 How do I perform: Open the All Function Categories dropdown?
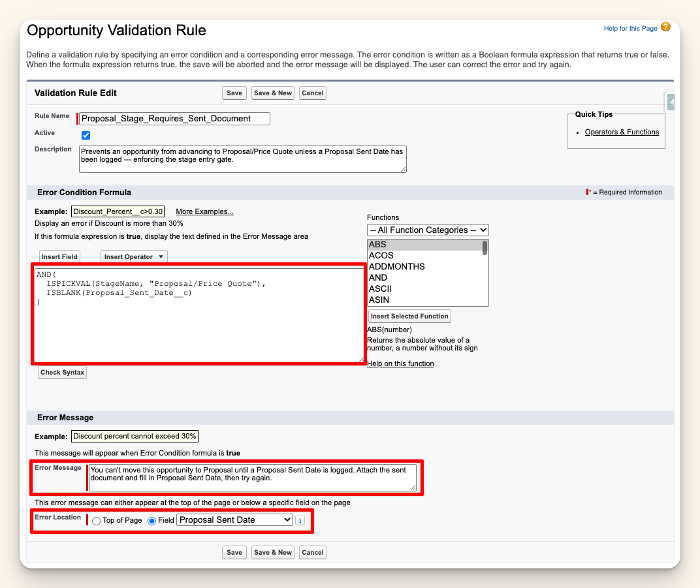pos(428,230)
